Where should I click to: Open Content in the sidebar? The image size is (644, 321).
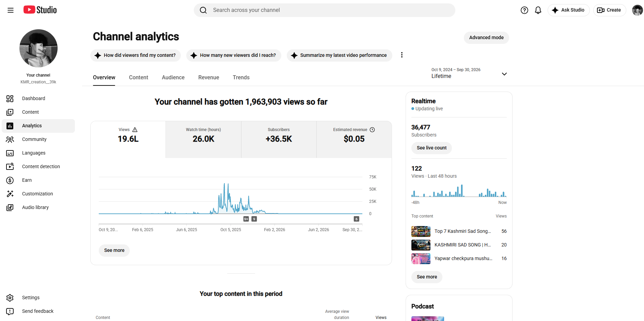point(38,112)
